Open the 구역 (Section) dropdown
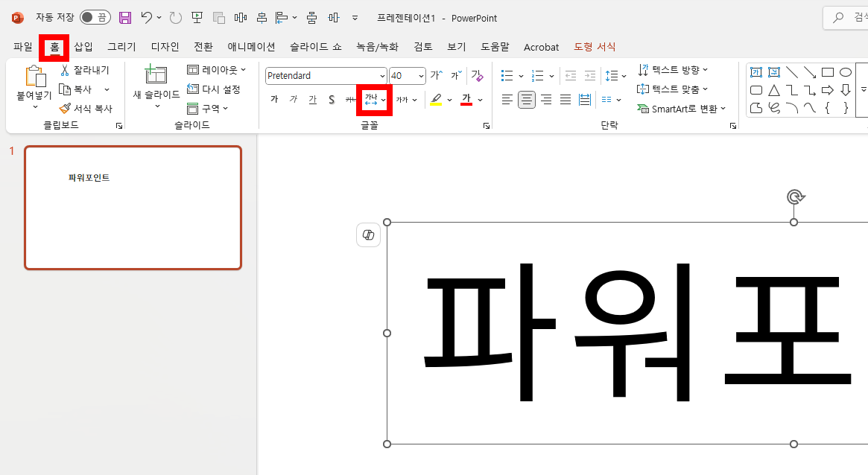The image size is (868, 475). (208, 109)
